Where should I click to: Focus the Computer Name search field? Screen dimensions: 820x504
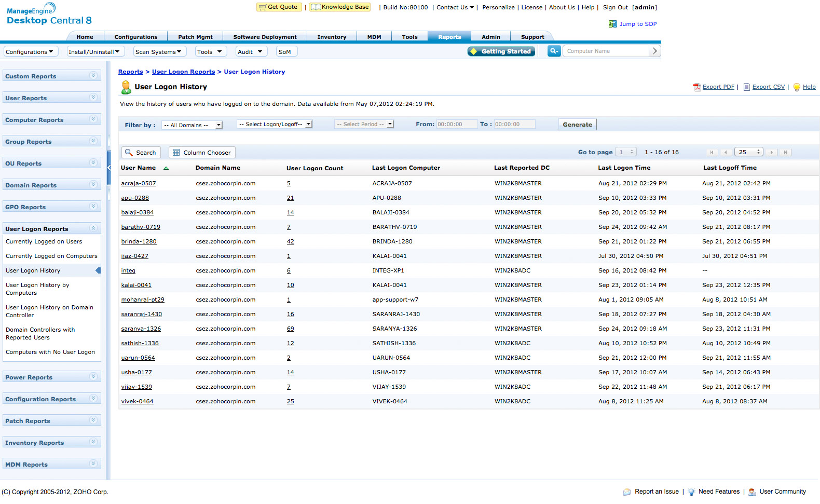(x=606, y=51)
